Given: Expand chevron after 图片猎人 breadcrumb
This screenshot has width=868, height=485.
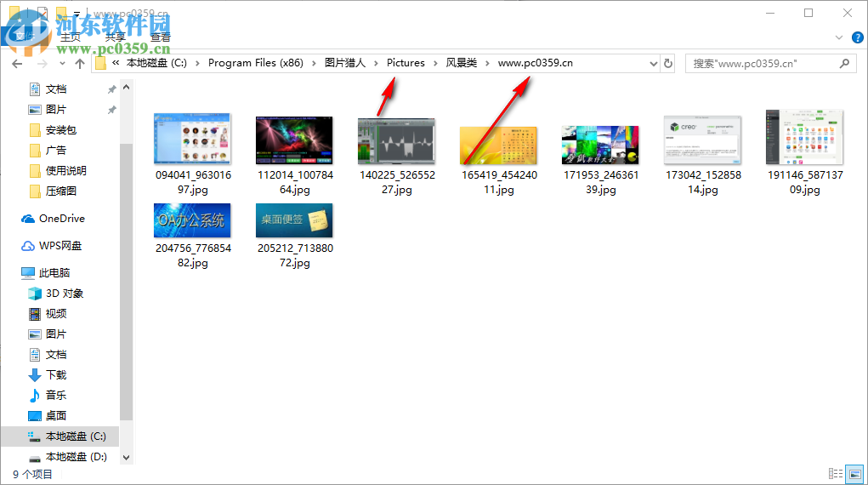Looking at the screenshot, I should pos(376,63).
